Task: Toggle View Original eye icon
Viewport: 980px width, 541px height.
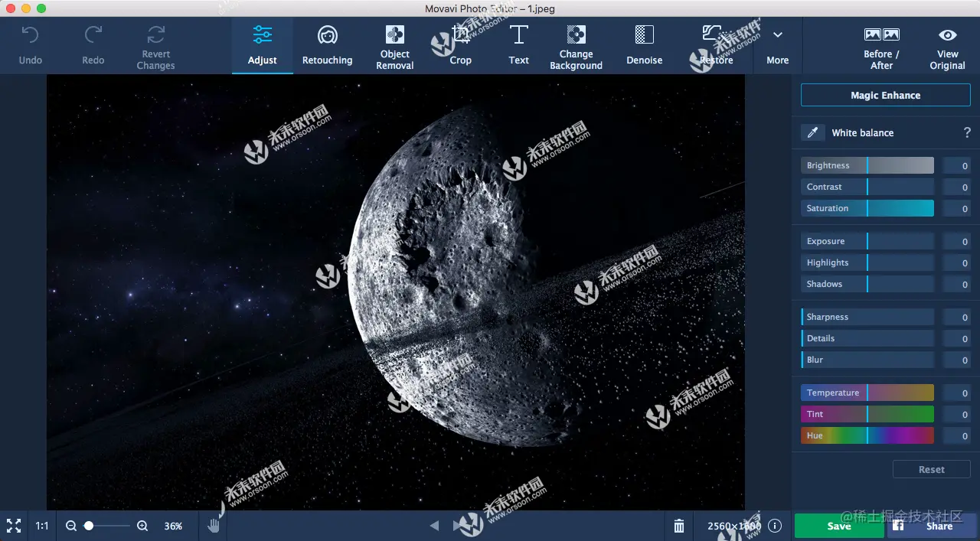Action: pos(948,34)
